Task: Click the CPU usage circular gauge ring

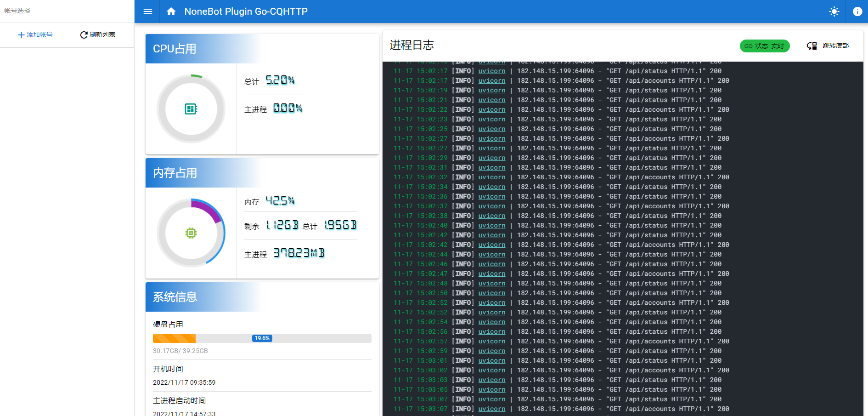Action: tap(191, 109)
